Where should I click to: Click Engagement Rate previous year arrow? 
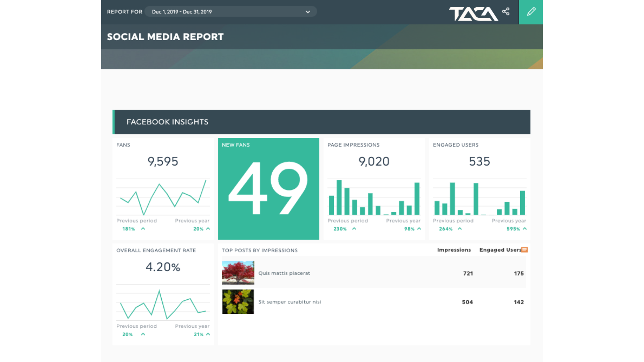[x=208, y=334]
